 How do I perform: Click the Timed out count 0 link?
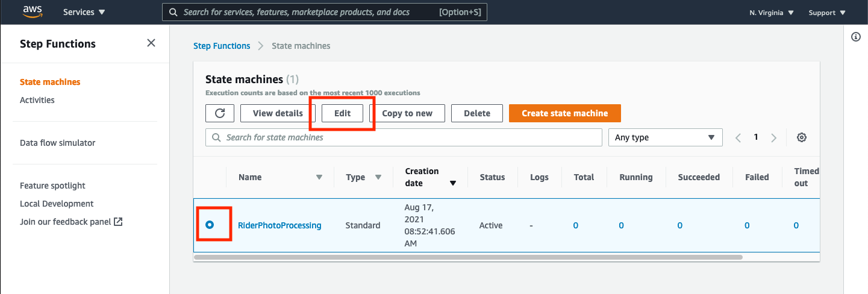click(x=796, y=225)
